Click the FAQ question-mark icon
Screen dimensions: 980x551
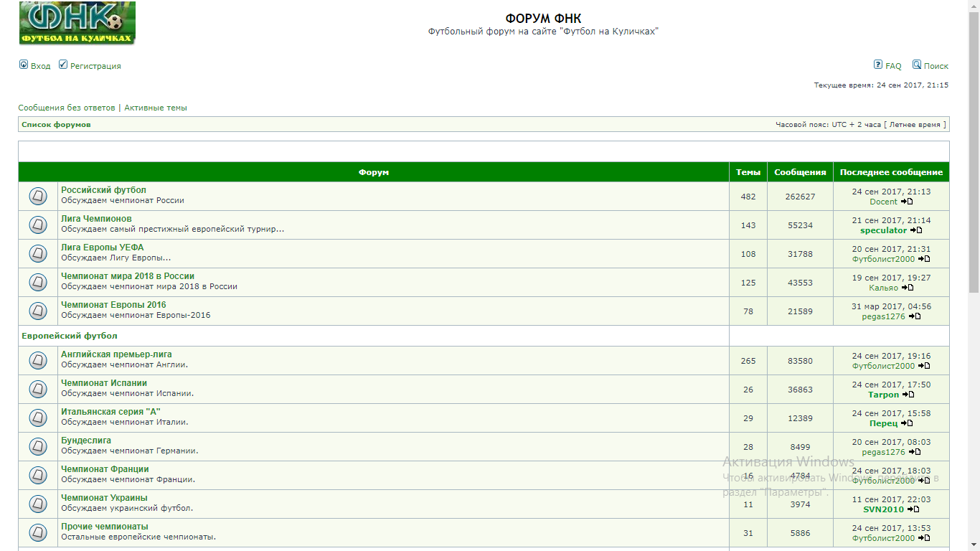(878, 65)
